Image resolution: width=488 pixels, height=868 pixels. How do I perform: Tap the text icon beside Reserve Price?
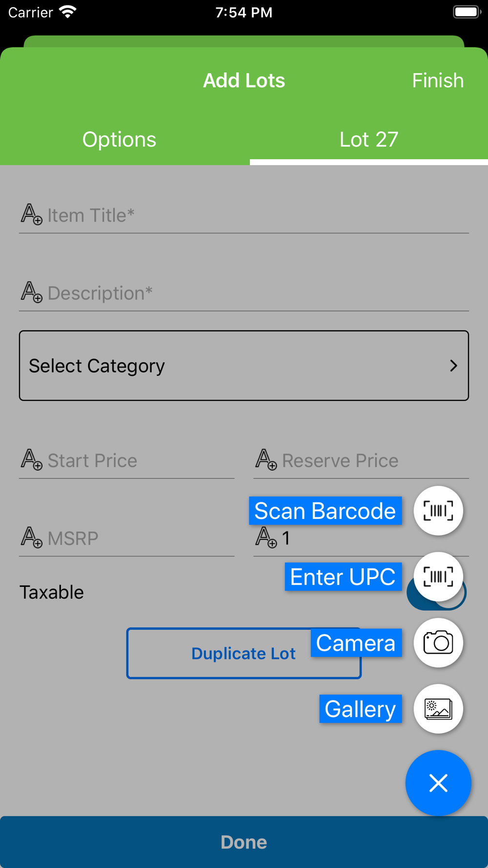pos(266,459)
